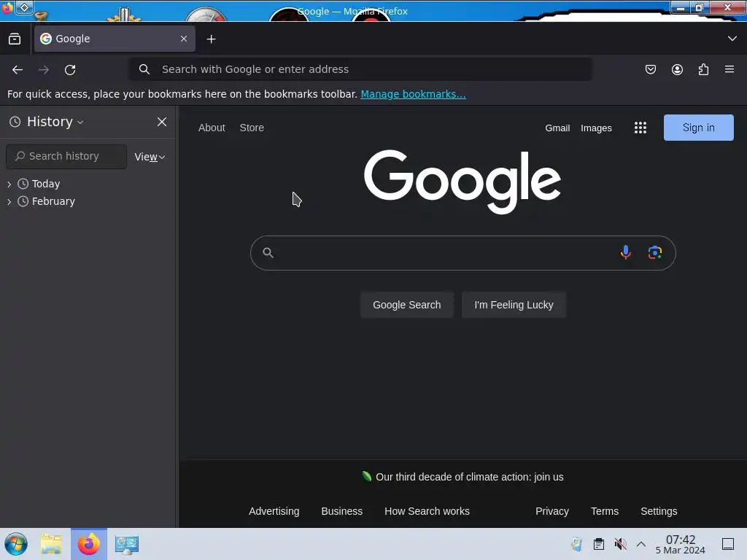Start search by voice microphone
747x560 pixels.
point(625,252)
